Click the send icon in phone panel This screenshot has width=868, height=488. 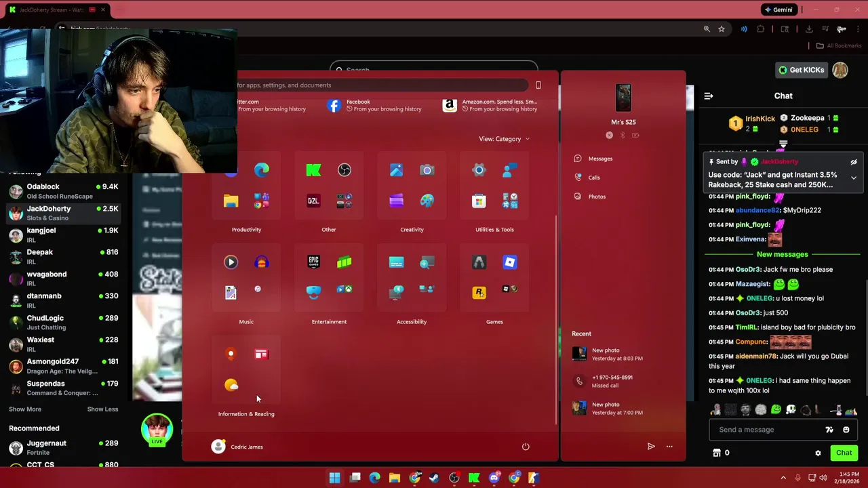[651, 446]
